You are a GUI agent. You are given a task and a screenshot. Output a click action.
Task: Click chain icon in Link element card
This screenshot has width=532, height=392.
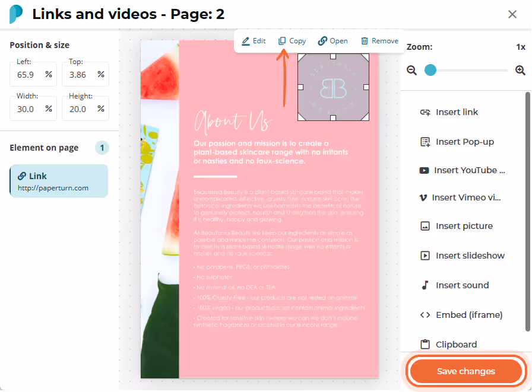(x=22, y=176)
